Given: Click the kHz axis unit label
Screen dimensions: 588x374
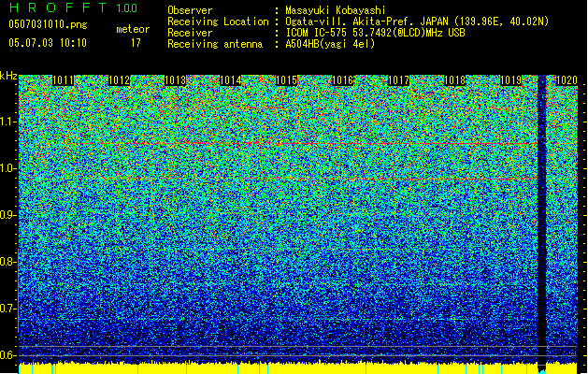Looking at the screenshot, I should tap(8, 76).
